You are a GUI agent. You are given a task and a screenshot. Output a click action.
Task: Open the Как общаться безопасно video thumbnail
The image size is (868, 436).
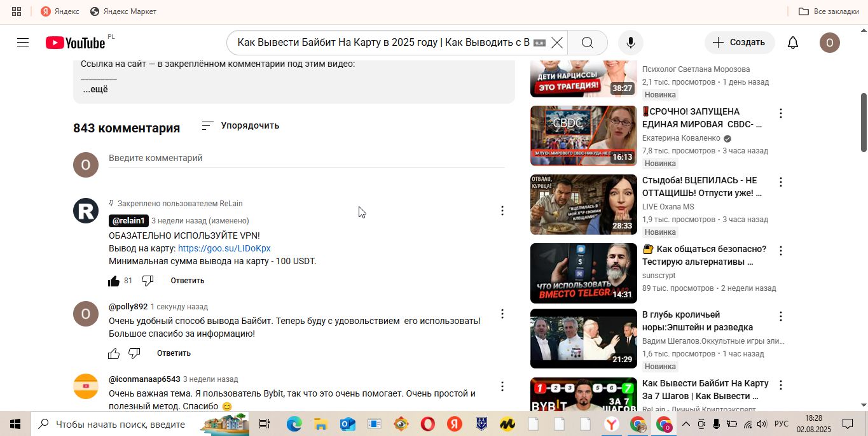point(583,273)
